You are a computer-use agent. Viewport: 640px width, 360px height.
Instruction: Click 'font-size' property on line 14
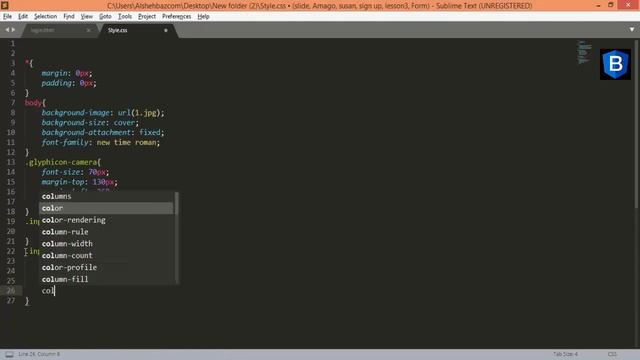click(61, 172)
